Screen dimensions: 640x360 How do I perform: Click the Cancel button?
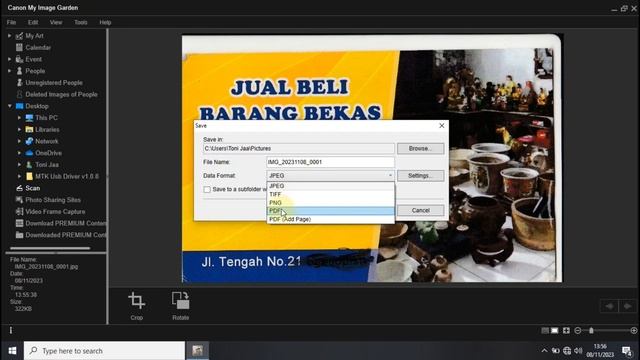click(x=420, y=210)
